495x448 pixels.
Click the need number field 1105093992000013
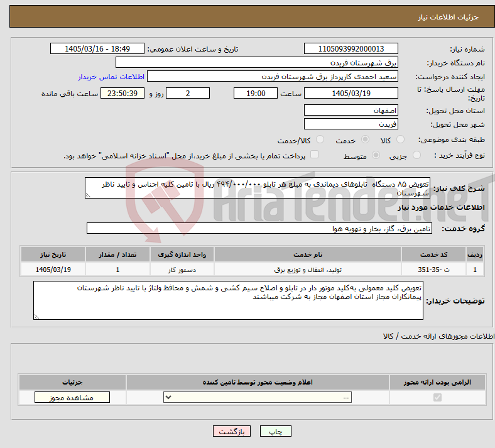click(351, 48)
